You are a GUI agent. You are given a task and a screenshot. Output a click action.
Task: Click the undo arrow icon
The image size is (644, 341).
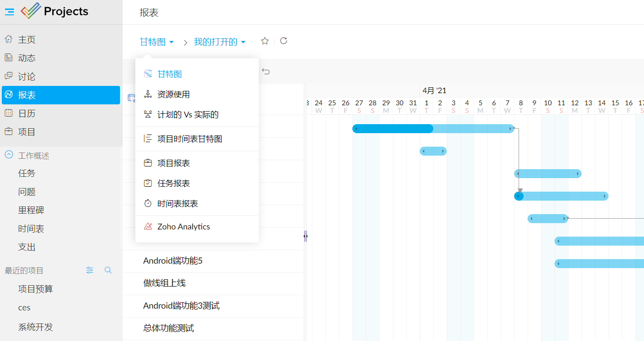tap(265, 71)
